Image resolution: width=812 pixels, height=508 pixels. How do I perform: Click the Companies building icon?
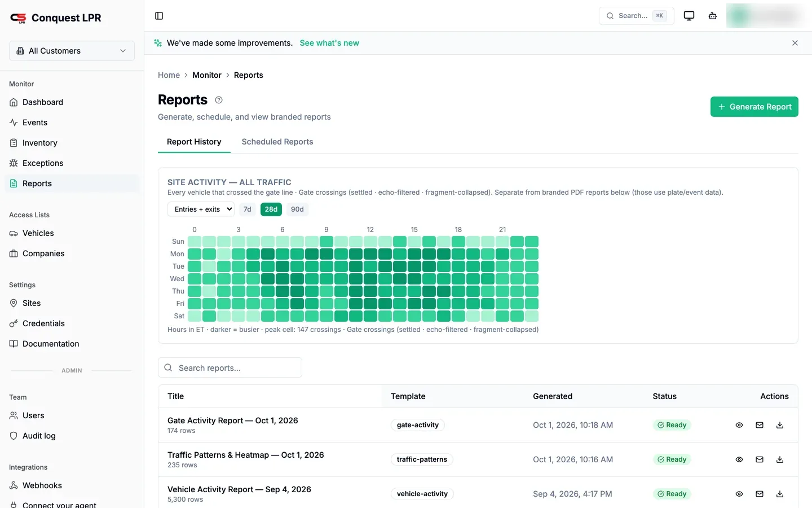[x=14, y=253]
